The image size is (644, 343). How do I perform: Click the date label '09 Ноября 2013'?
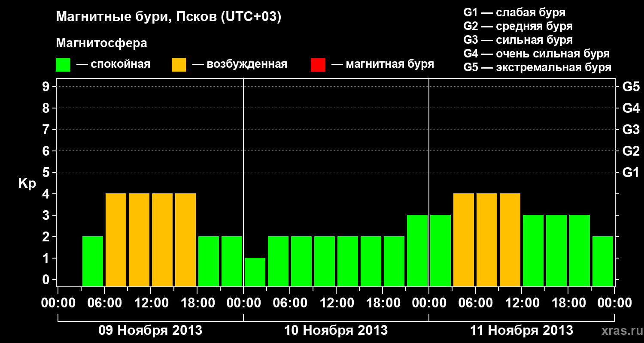(150, 331)
